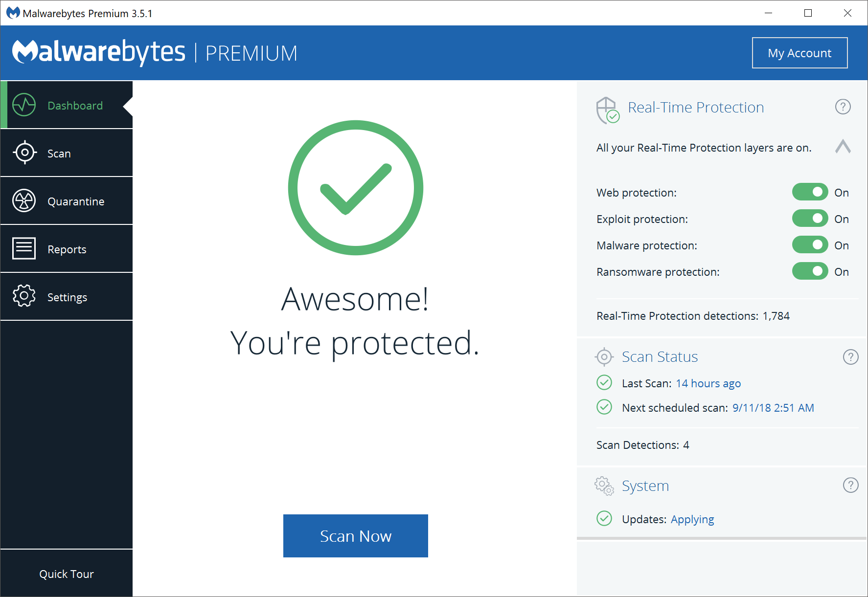
Task: Turn off Web protection toggle
Action: [x=810, y=192]
